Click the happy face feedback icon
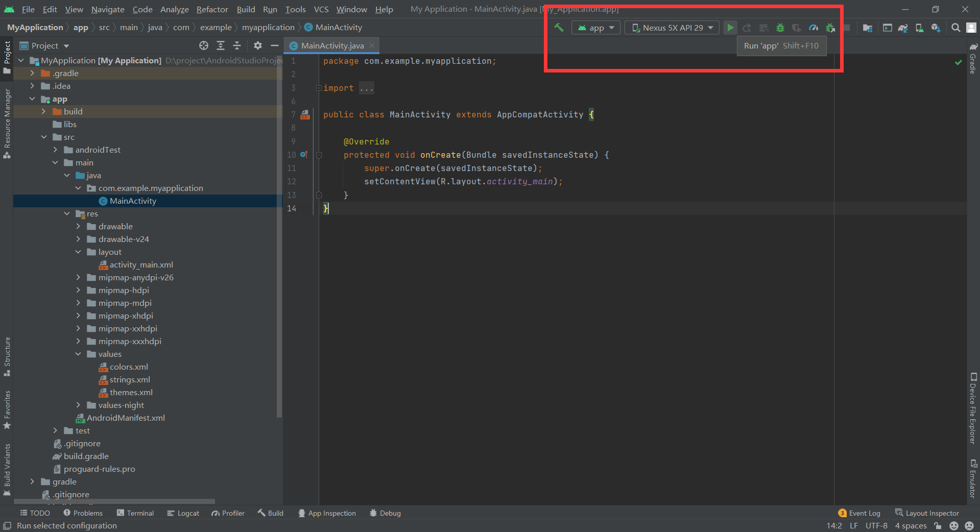 click(x=954, y=525)
